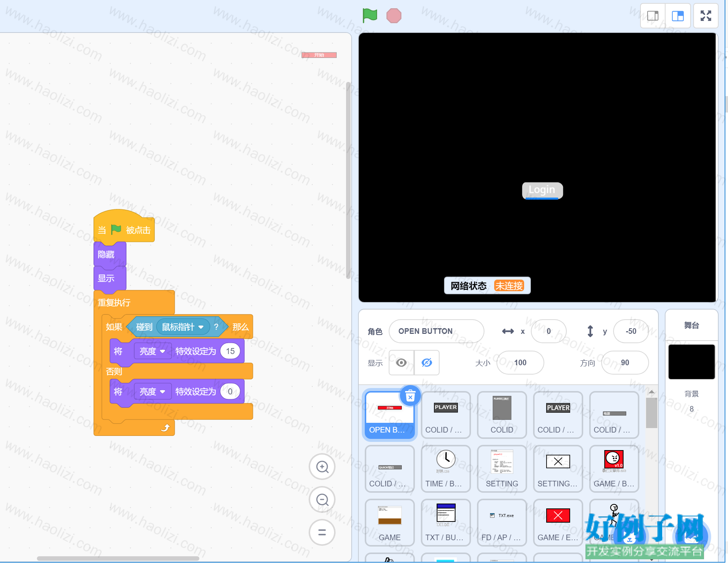The image size is (728, 563).
Task: Select the direction field showing 90
Action: pyautogui.click(x=625, y=363)
